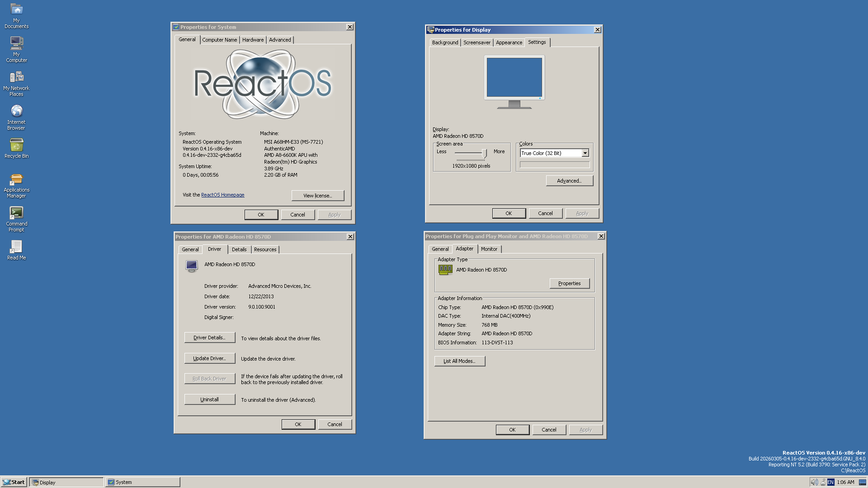Open the My Network Places icon
868x488 pixels.
(x=16, y=84)
